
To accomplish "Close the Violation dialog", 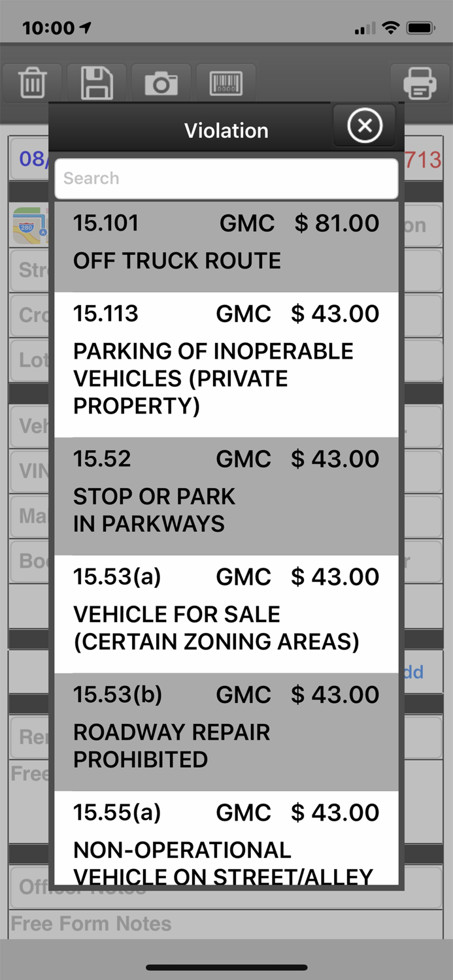I will pos(364,125).
